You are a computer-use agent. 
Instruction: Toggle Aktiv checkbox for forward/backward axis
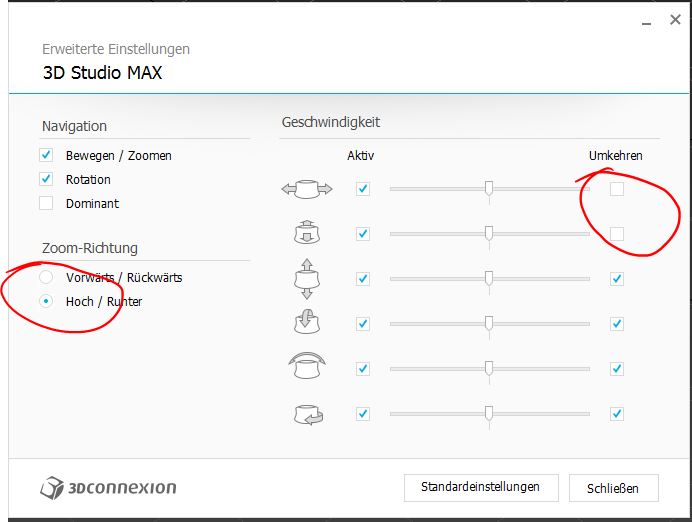pos(363,233)
